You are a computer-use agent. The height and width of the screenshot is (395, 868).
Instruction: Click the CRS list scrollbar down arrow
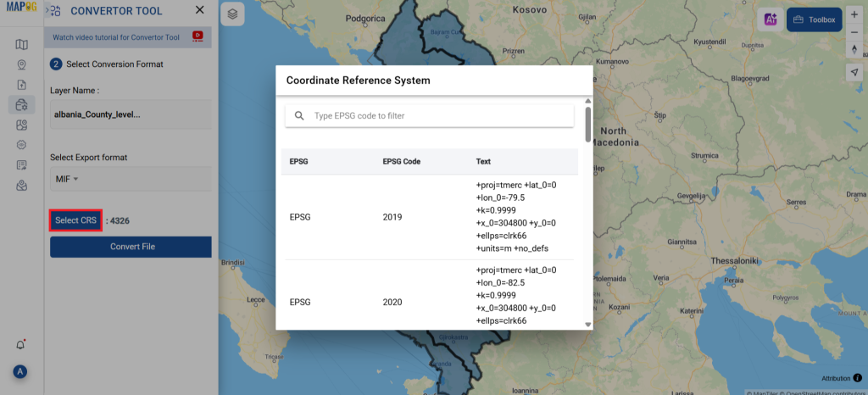pyautogui.click(x=588, y=325)
